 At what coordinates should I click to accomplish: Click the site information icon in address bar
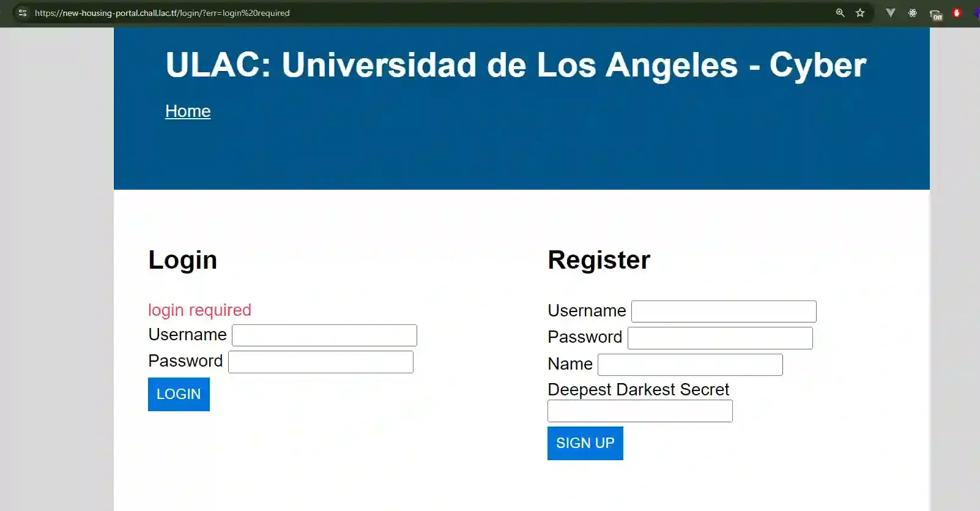22,12
